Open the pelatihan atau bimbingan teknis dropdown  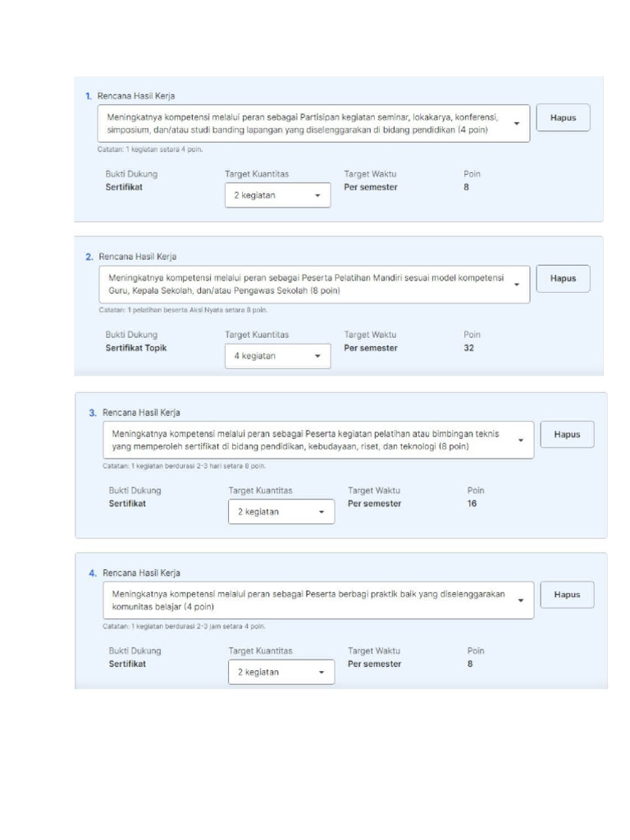pos(520,441)
